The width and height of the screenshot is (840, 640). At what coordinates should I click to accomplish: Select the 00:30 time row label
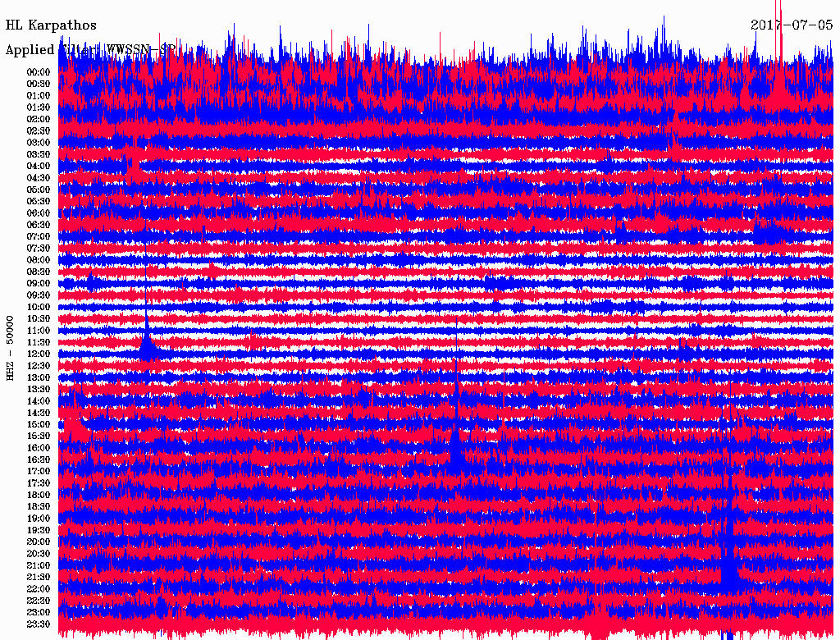(39, 85)
